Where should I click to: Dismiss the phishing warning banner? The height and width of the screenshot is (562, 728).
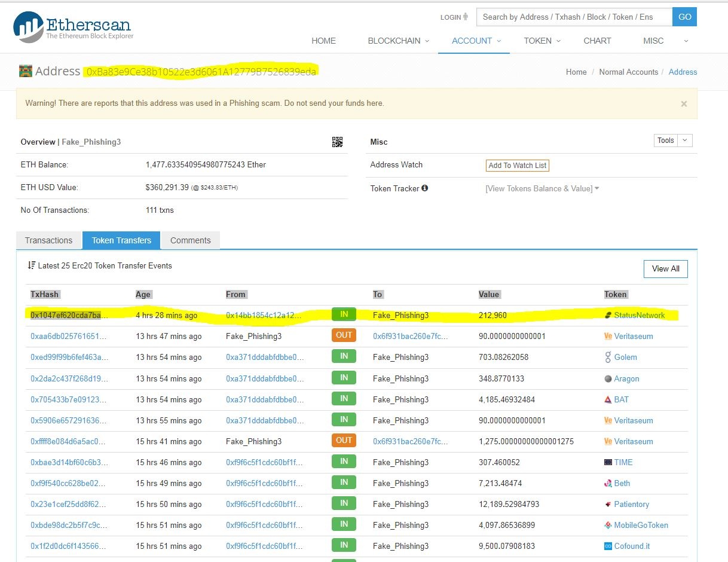[684, 103]
